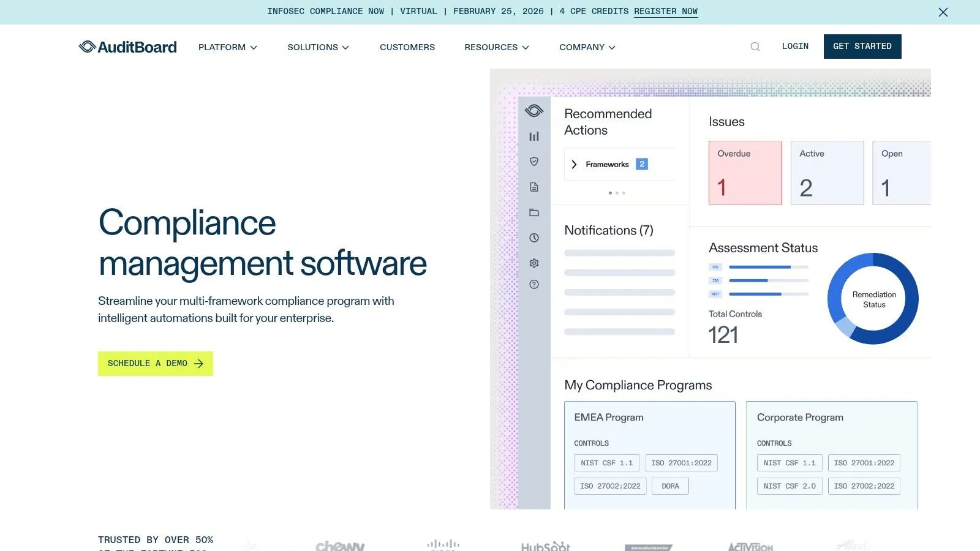The height and width of the screenshot is (551, 980).
Task: Select the Active issues card showing 2
Action: [x=827, y=173]
